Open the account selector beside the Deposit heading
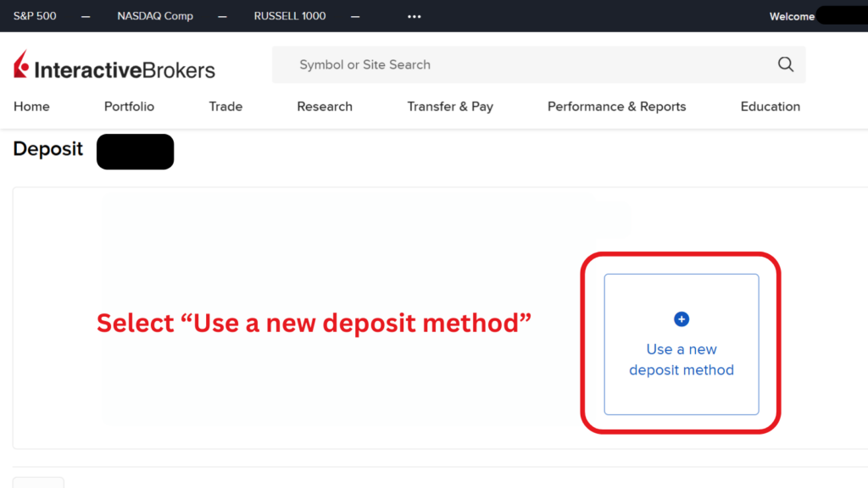The height and width of the screenshot is (488, 868). [135, 152]
